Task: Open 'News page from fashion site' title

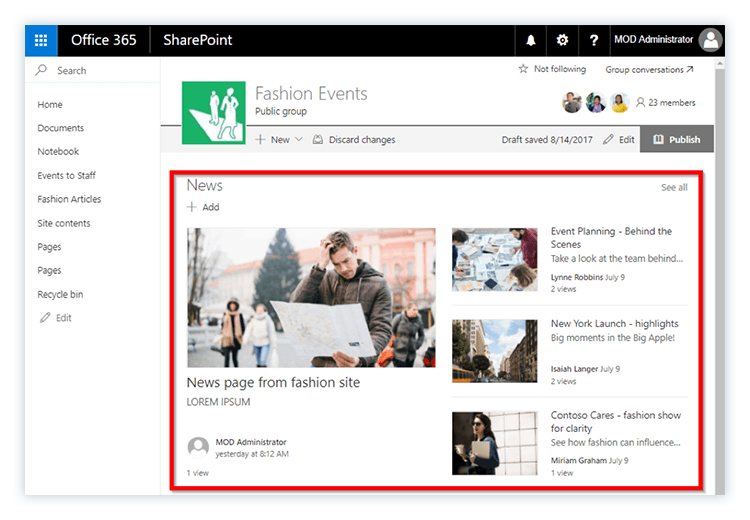Action: point(273,382)
